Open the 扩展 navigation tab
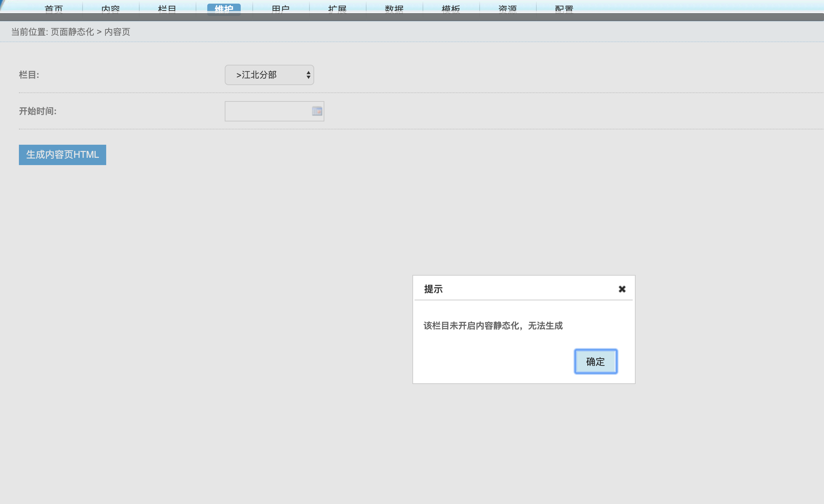 (337, 8)
